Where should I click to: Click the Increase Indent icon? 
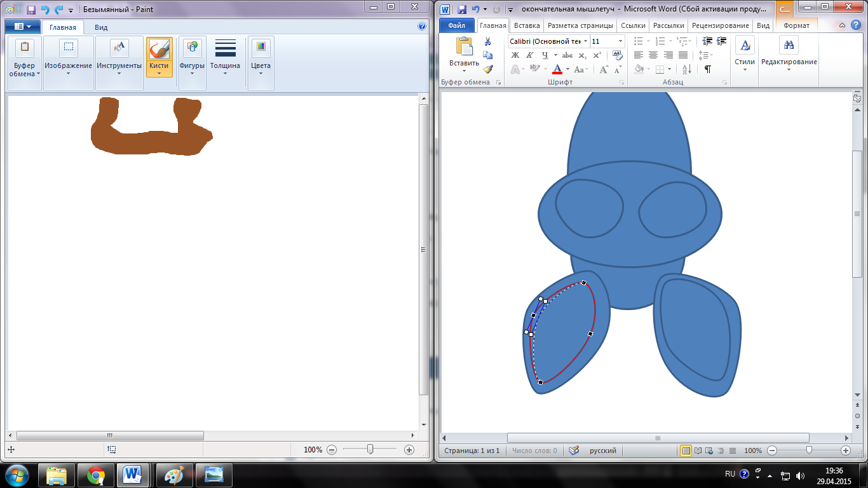coord(721,41)
